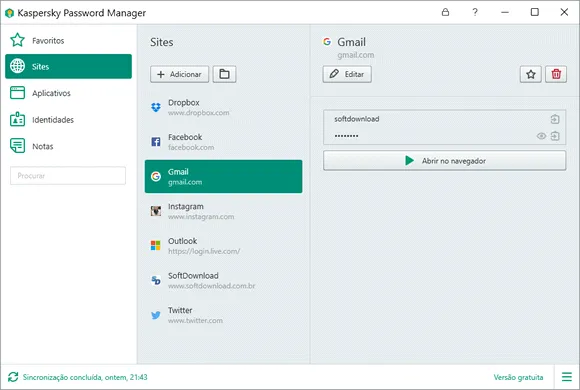Open the Favoritos section
Viewport: 580px width, 390px height.
click(x=68, y=40)
